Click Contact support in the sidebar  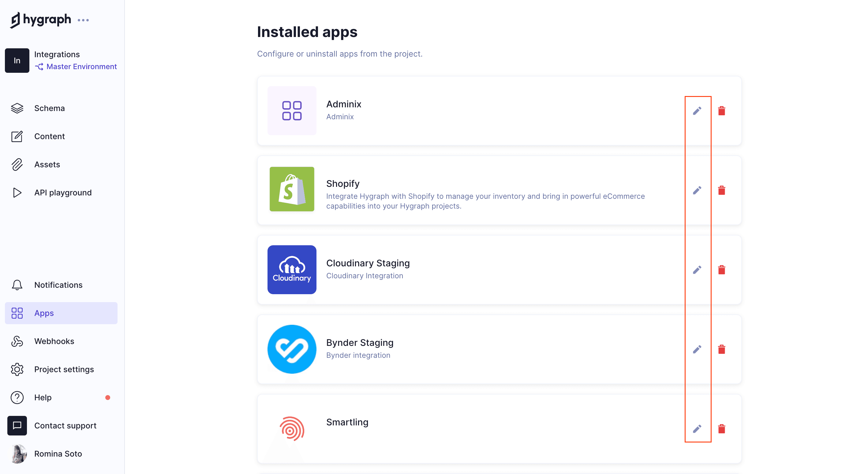click(x=65, y=425)
